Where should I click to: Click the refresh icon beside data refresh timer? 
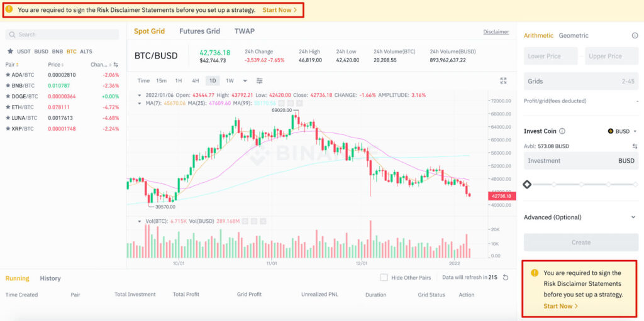(506, 278)
